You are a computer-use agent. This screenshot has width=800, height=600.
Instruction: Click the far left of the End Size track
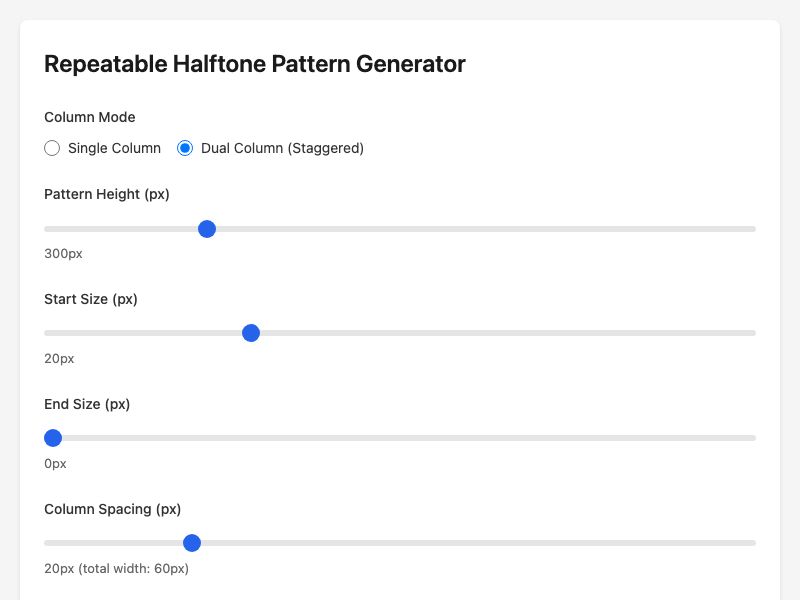(48, 437)
